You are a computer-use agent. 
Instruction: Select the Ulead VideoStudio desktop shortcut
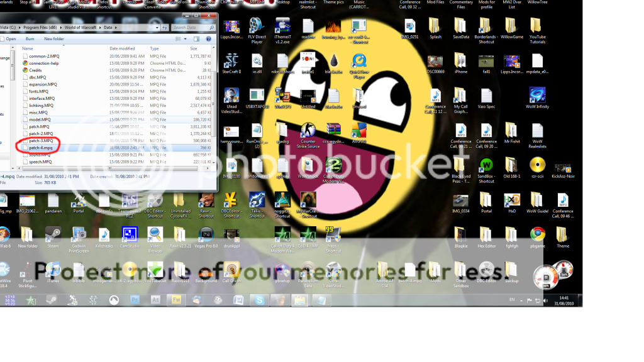pyautogui.click(x=231, y=101)
